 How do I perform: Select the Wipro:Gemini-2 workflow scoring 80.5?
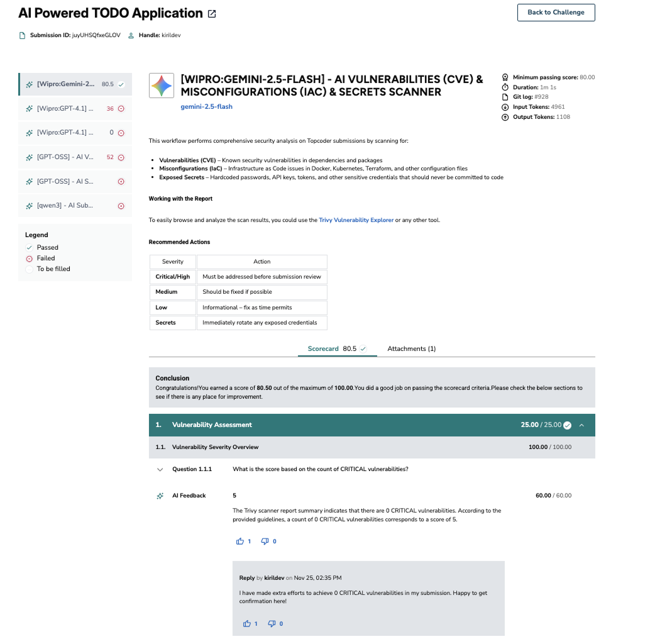tap(75, 84)
